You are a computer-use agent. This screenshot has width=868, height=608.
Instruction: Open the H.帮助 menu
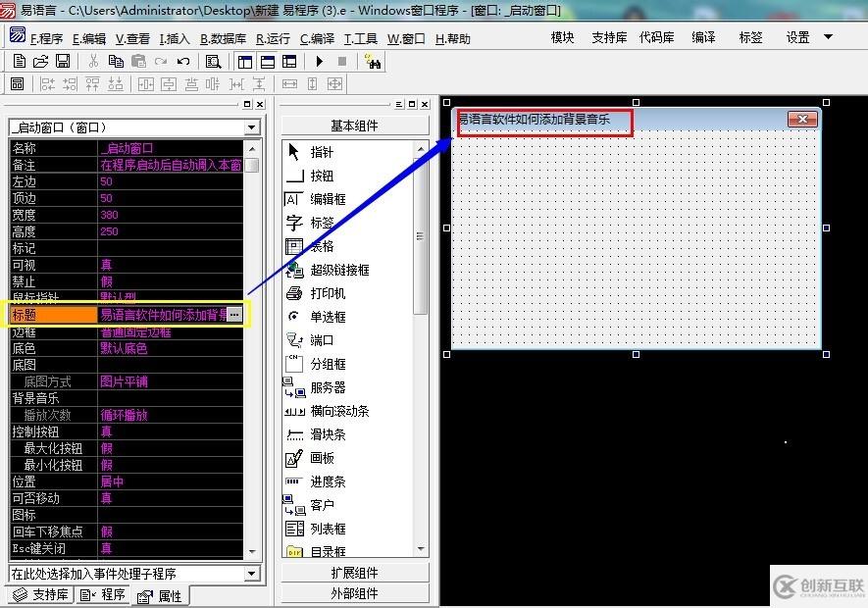click(453, 39)
